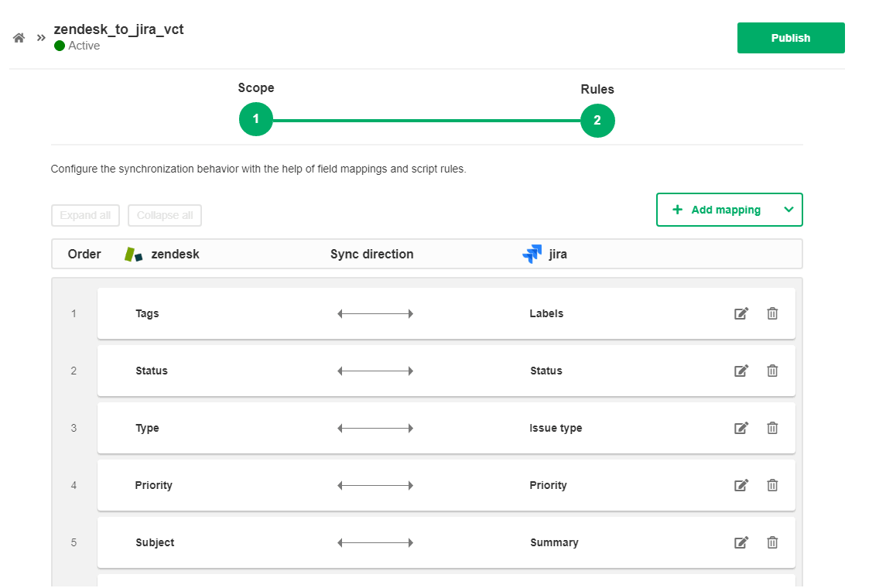Select the Issue type field text
886x588 pixels.
coord(556,428)
